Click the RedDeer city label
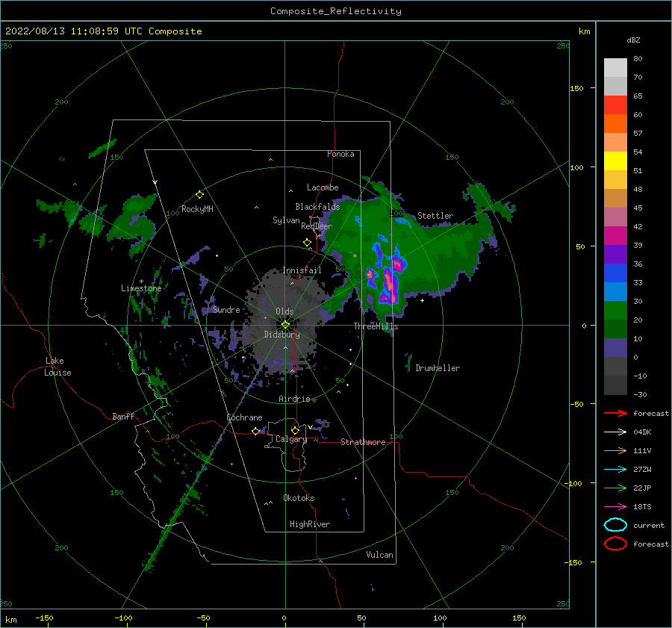 (317, 226)
